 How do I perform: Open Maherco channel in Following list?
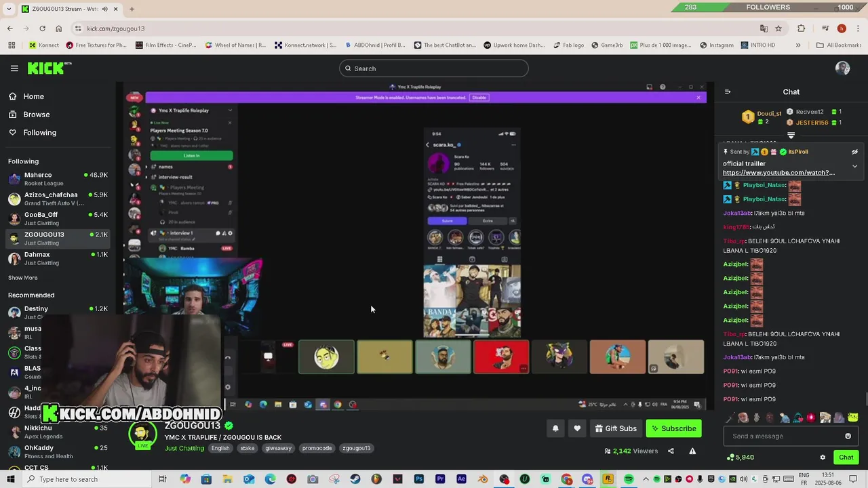pos(58,179)
